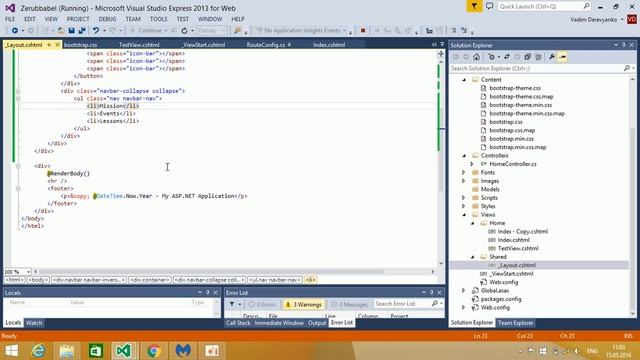Collapse the Controllers folder
The image size is (640, 360).
[464, 156]
